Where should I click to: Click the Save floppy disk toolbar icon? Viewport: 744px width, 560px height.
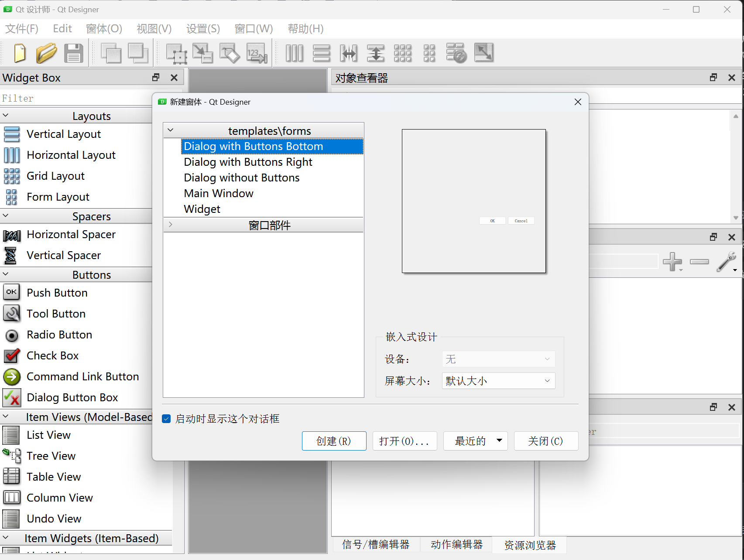tap(74, 53)
